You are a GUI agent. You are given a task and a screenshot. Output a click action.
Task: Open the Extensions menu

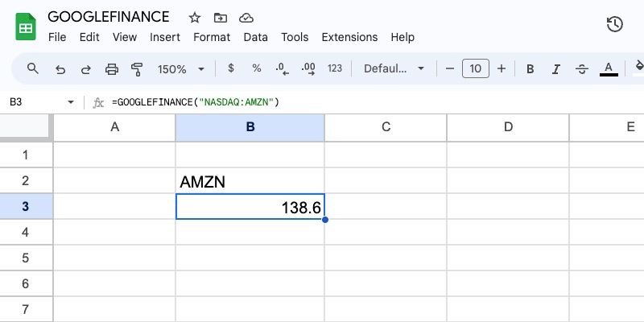[x=349, y=37]
